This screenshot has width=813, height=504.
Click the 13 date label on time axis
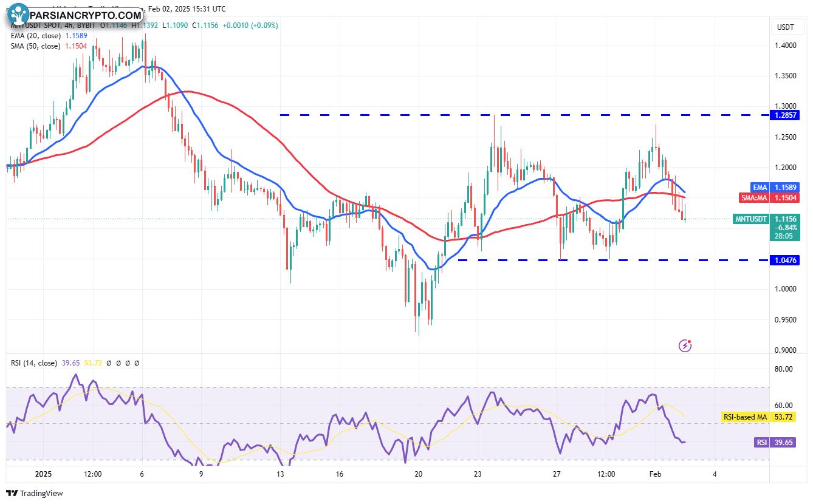[280, 474]
